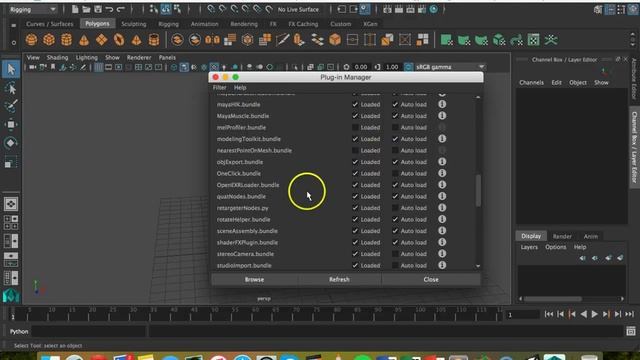The width and height of the screenshot is (640, 360).
Task: Click the Mirror shelf icon
Action: point(212,40)
